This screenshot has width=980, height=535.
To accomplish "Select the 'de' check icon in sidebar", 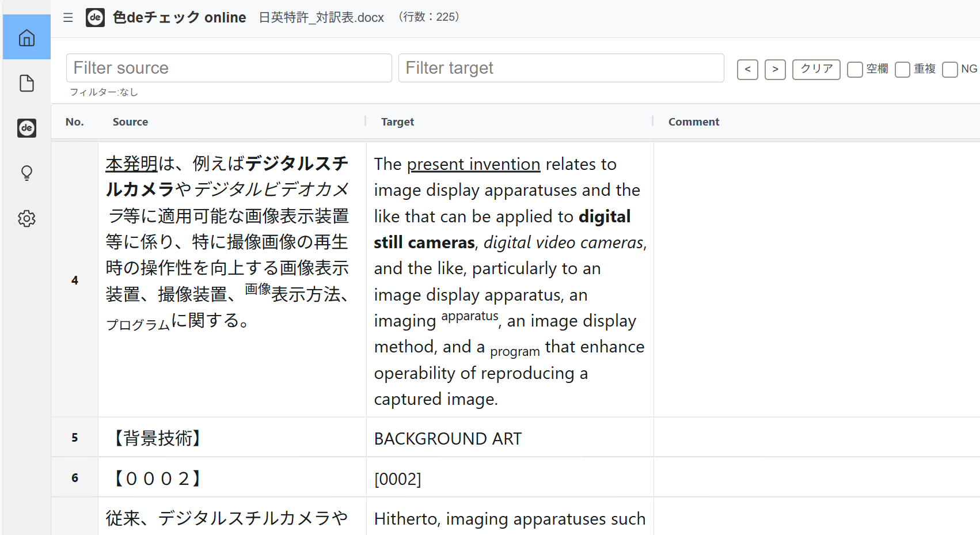I will 26,128.
